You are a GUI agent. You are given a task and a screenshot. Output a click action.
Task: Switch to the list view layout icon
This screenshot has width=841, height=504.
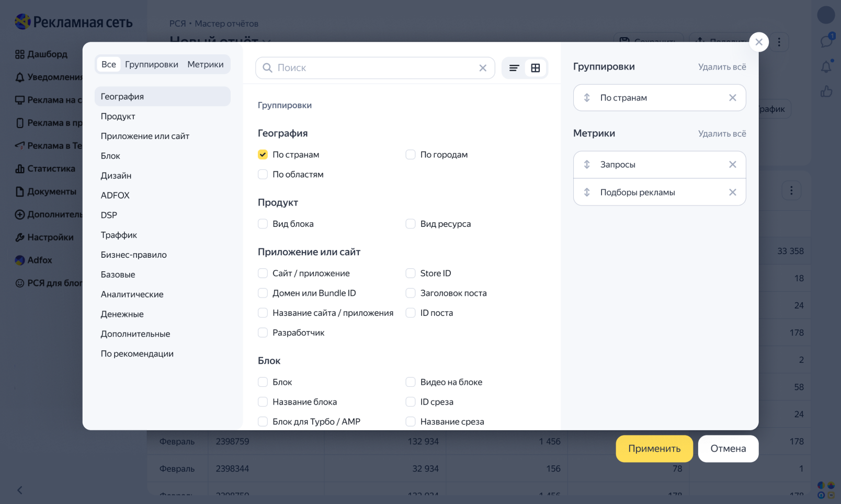514,68
